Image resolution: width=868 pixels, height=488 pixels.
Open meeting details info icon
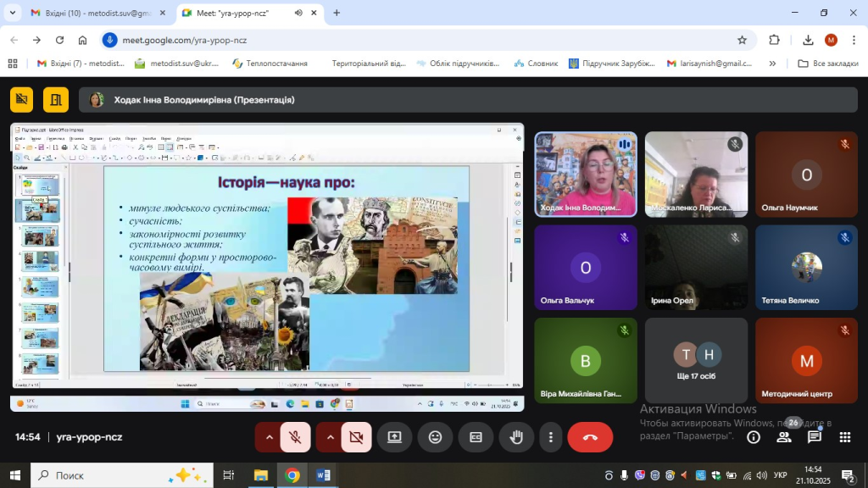(x=753, y=437)
